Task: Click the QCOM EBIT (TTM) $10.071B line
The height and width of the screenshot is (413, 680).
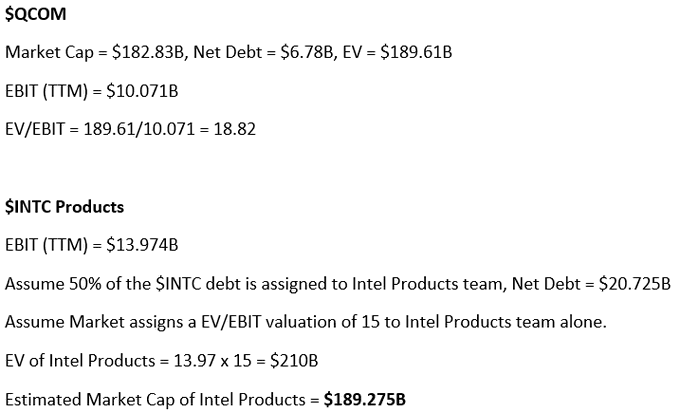Action: click(x=92, y=91)
